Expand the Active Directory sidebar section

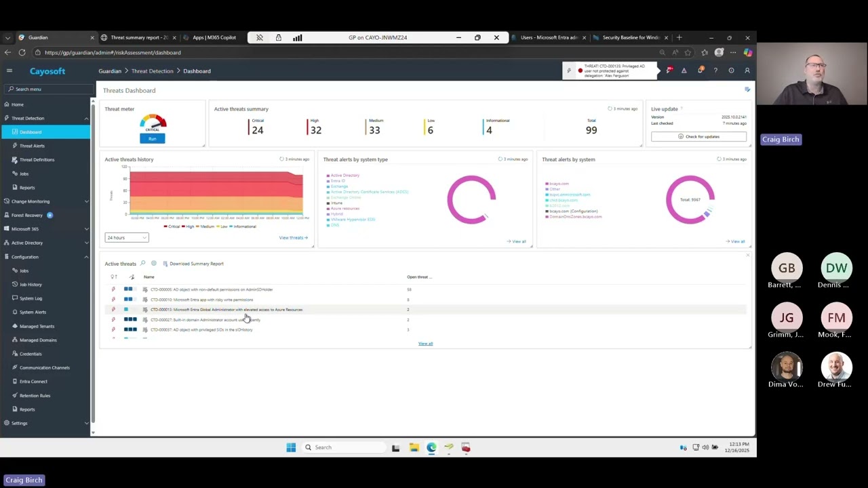[86, 243]
